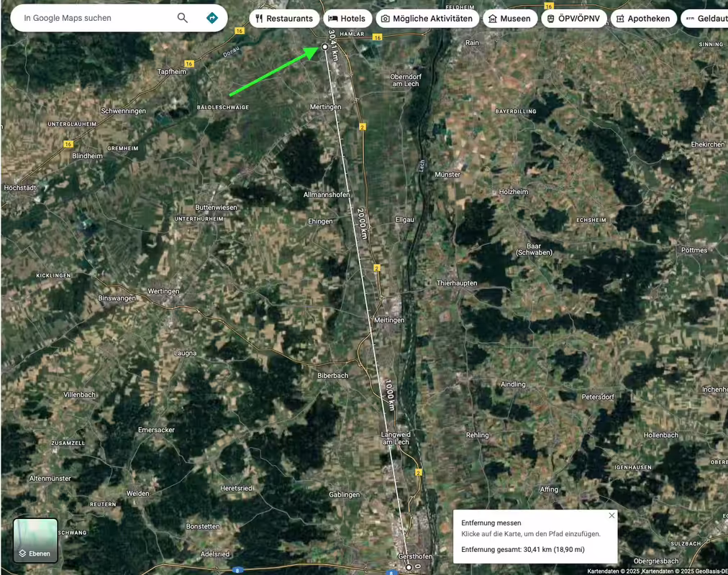728x575 pixels.
Task: Click the Holzheim place label
Action: tap(514, 191)
